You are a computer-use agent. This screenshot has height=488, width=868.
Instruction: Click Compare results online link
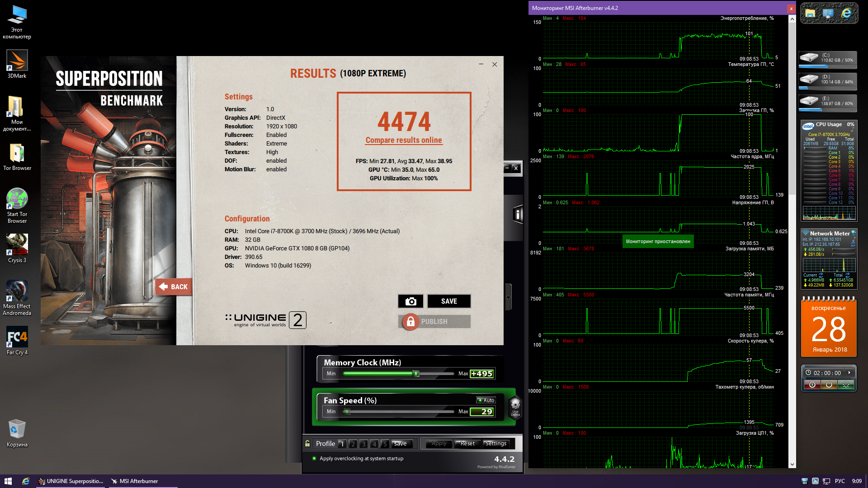404,140
